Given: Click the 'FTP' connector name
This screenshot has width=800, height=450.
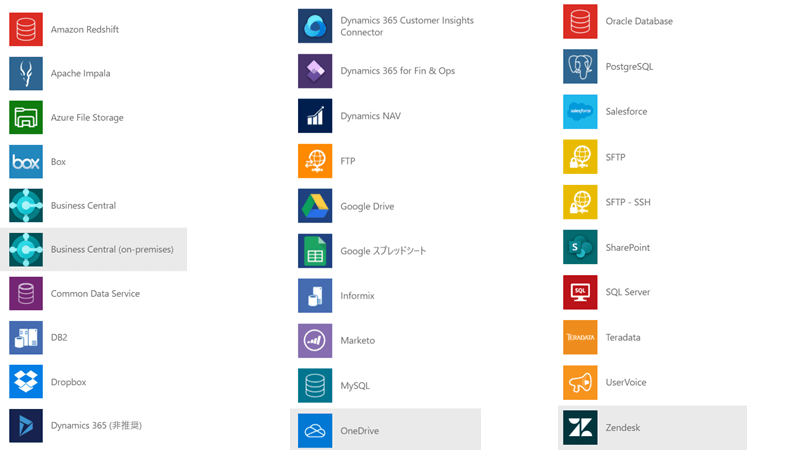Looking at the screenshot, I should coord(348,161).
